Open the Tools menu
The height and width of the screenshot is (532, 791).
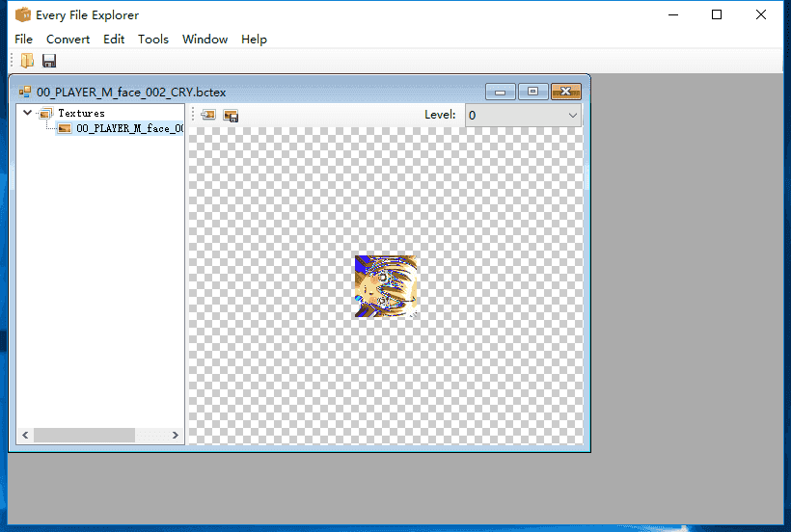pos(153,40)
